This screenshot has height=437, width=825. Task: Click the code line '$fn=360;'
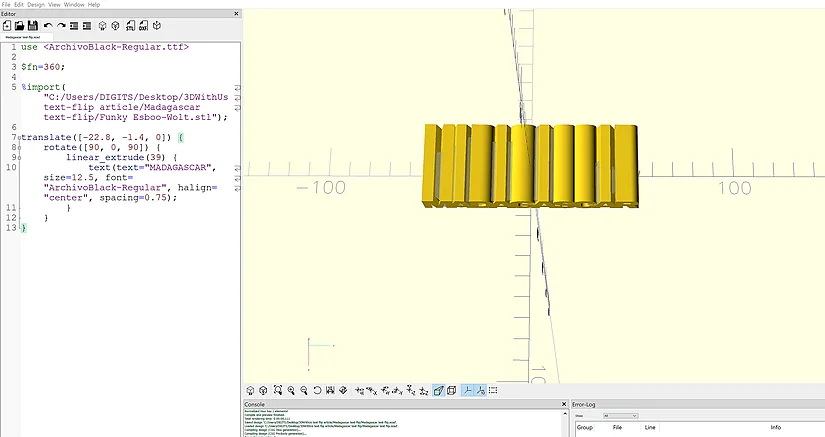click(x=43, y=67)
